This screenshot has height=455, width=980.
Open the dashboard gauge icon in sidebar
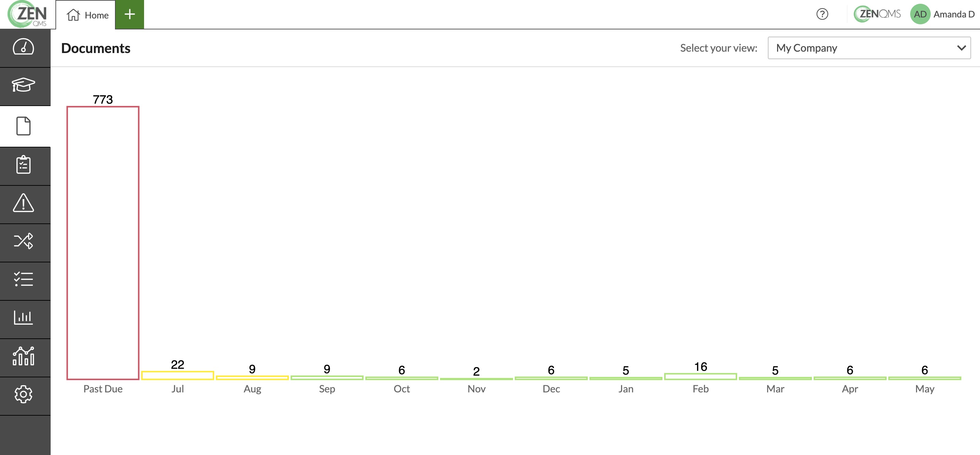point(24,48)
